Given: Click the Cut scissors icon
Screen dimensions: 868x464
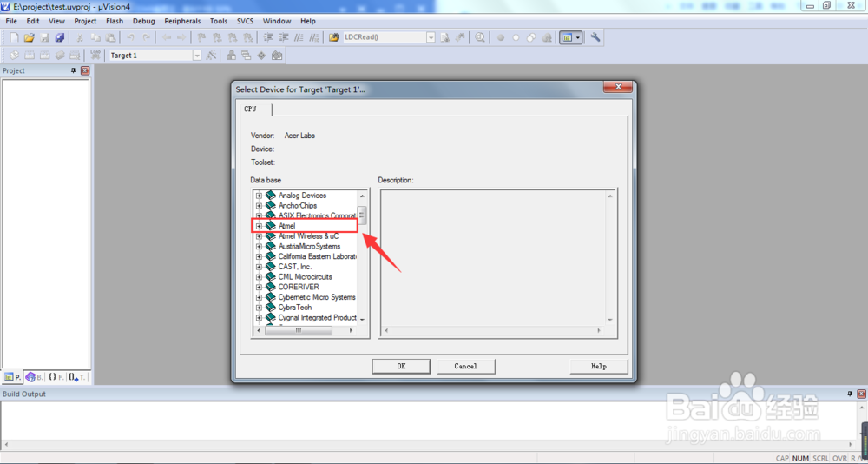Looking at the screenshot, I should pyautogui.click(x=80, y=37).
